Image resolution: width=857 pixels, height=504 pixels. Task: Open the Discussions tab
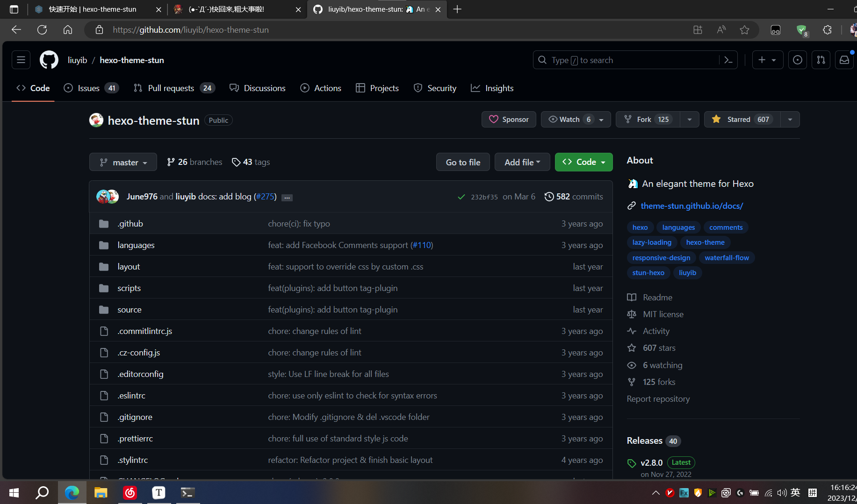[x=257, y=88]
